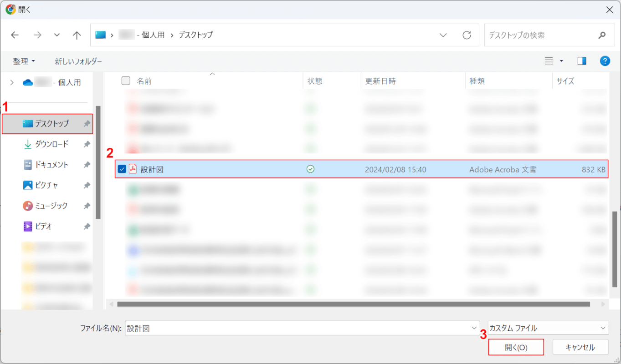Go up one folder level

pyautogui.click(x=77, y=35)
